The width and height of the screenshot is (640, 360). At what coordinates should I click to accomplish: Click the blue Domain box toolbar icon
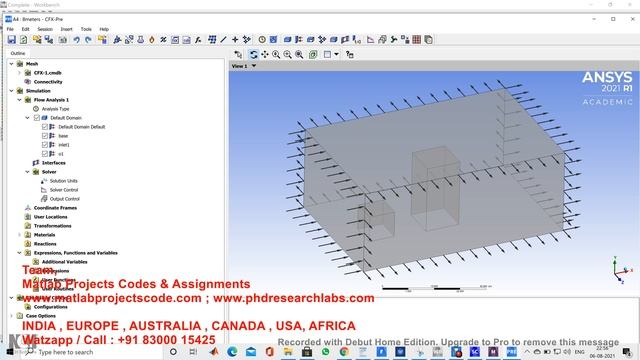click(287, 40)
